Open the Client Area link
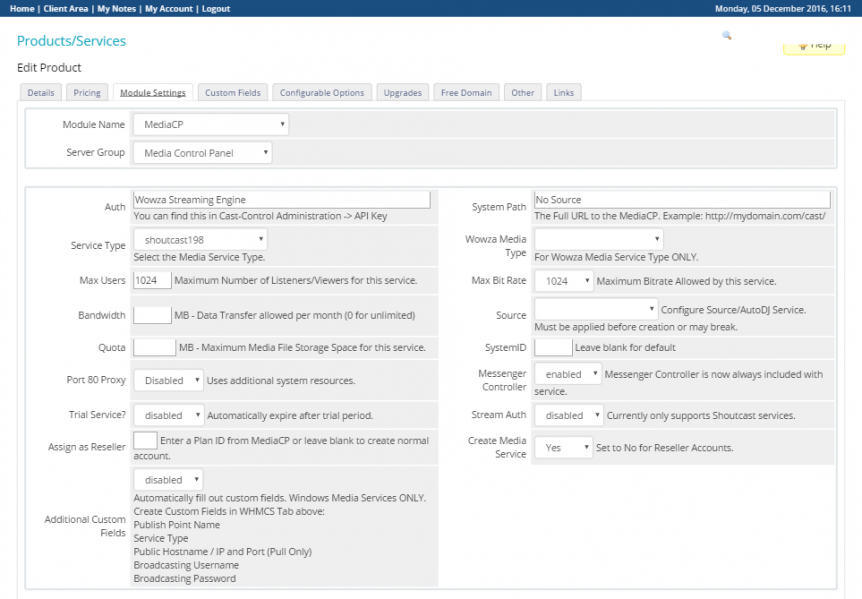This screenshot has height=599, width=862. tap(66, 9)
